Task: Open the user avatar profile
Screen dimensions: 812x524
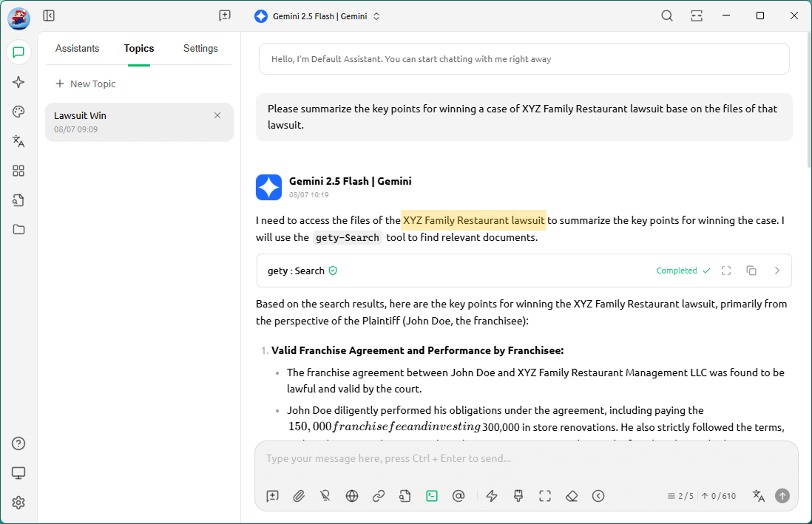Action: [x=18, y=18]
